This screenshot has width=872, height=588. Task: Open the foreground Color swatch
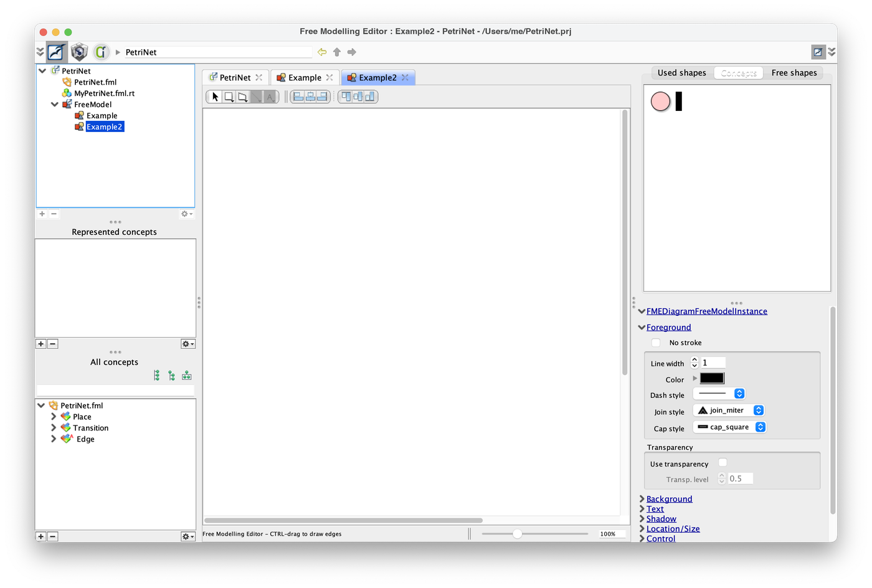(712, 378)
